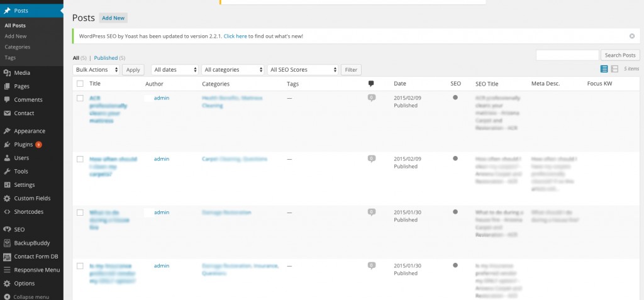The image size is (644, 300).
Task: Open Tags submenu item
Action: pos(10,57)
